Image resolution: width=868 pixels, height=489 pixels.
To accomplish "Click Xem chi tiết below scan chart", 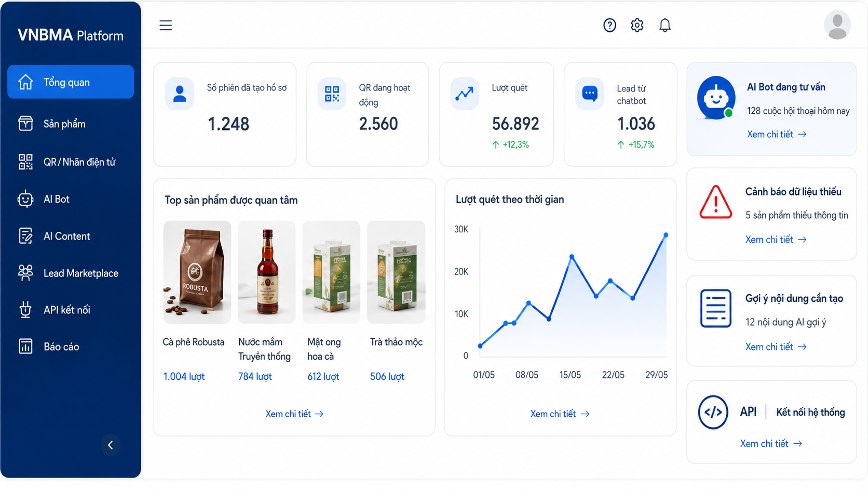I will point(560,414).
